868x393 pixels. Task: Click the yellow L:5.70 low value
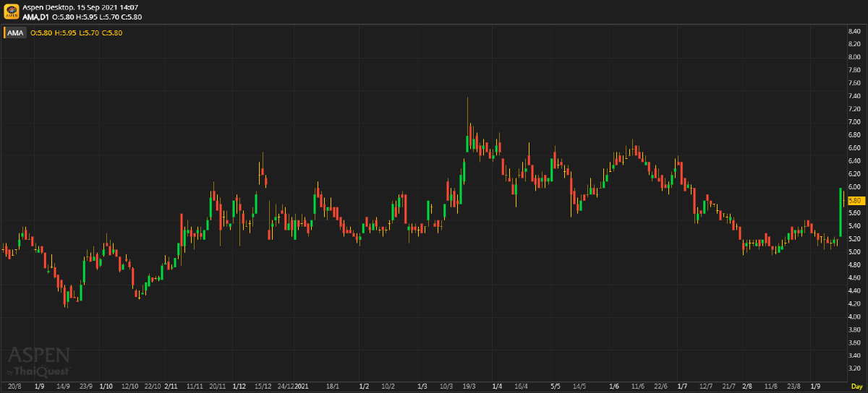88,33
